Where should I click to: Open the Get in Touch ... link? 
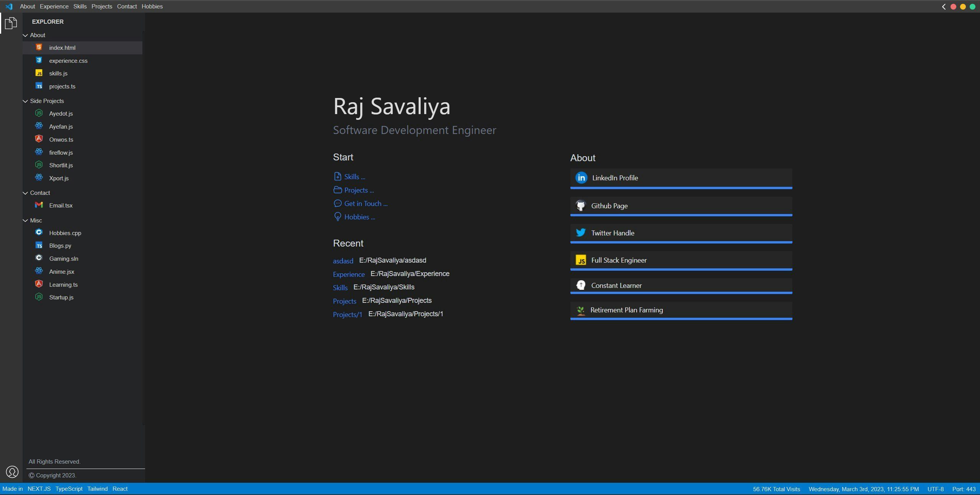pos(366,204)
